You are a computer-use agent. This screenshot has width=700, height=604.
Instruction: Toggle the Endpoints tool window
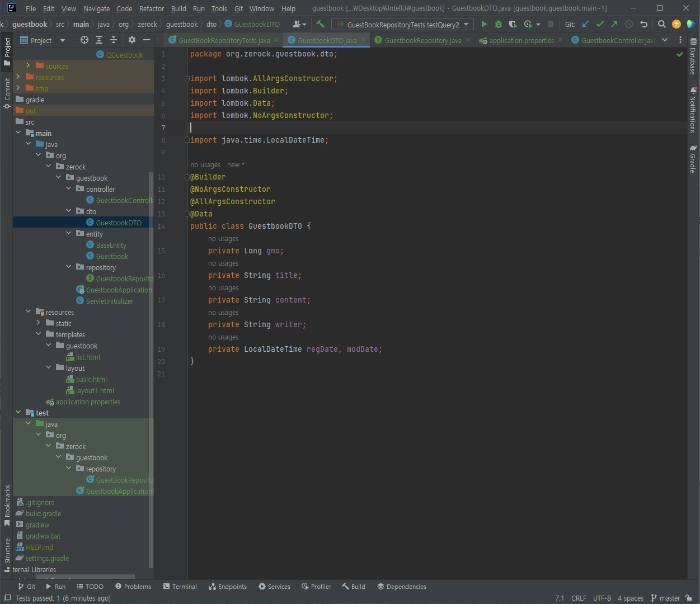[228, 587]
